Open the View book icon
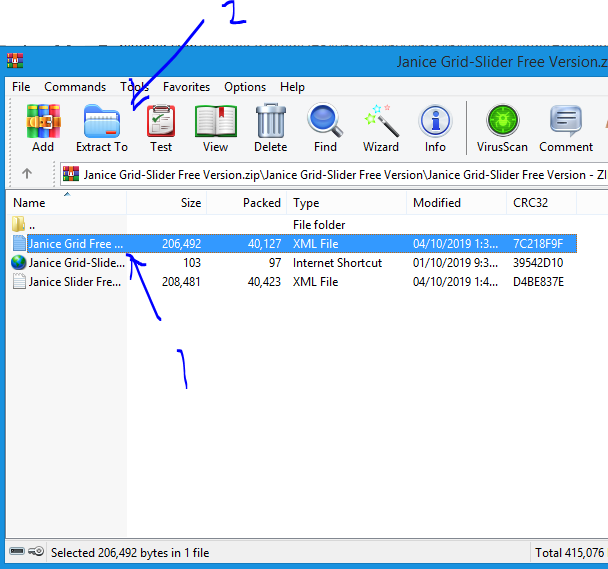The image size is (608, 569). 216,121
